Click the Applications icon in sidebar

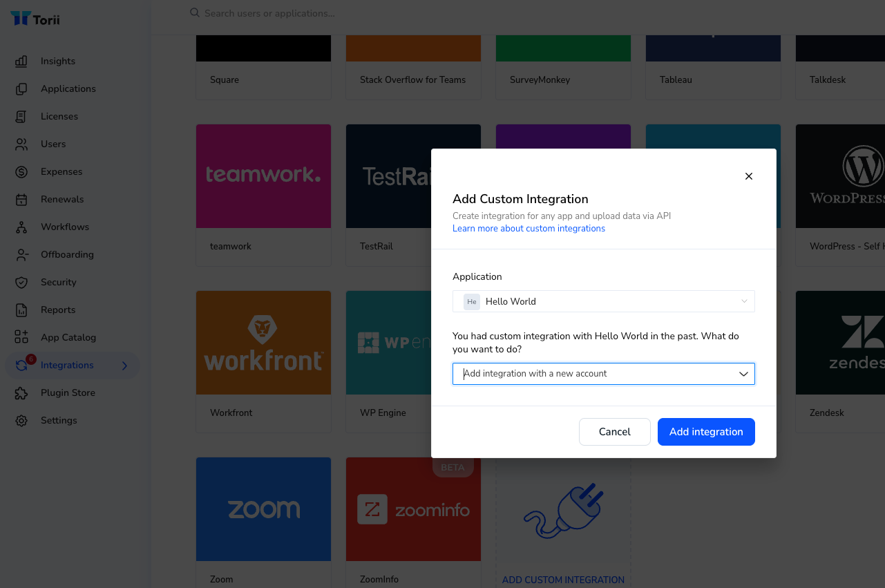pos(21,88)
